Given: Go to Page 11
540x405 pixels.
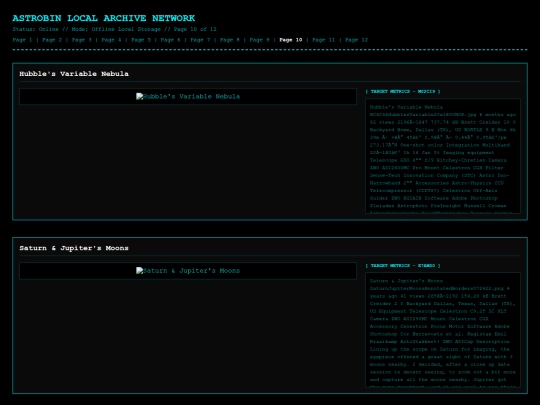Looking at the screenshot, I should tap(323, 40).
